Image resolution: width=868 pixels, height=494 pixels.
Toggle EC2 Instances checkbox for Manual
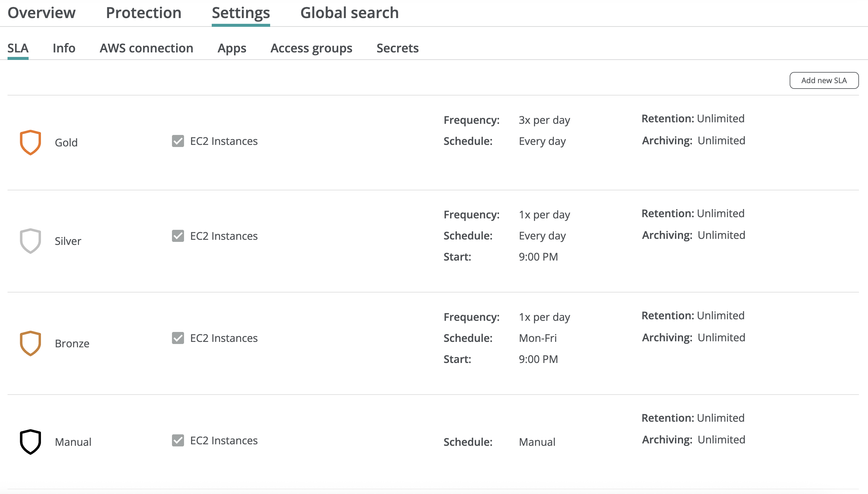click(178, 440)
